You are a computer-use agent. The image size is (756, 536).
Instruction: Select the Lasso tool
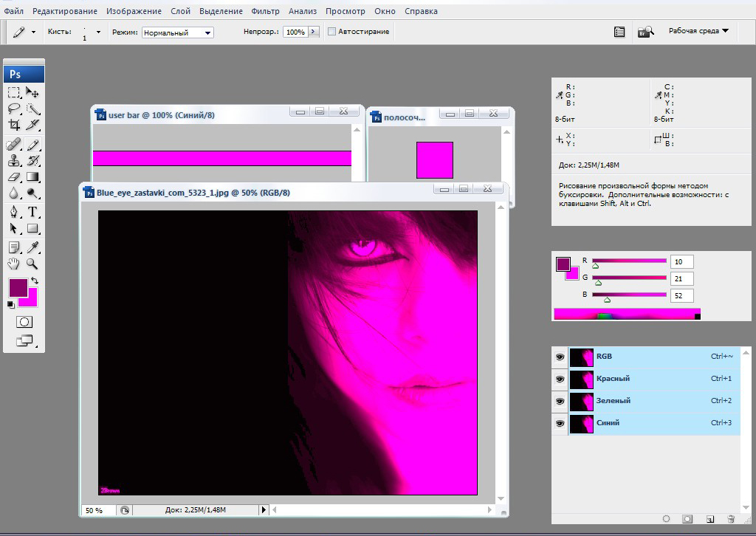[x=14, y=109]
